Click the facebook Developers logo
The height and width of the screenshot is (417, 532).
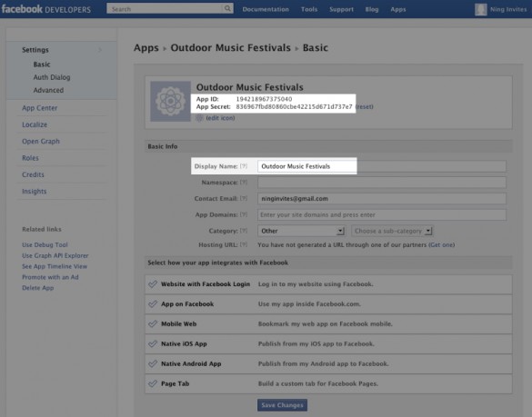tap(46, 9)
